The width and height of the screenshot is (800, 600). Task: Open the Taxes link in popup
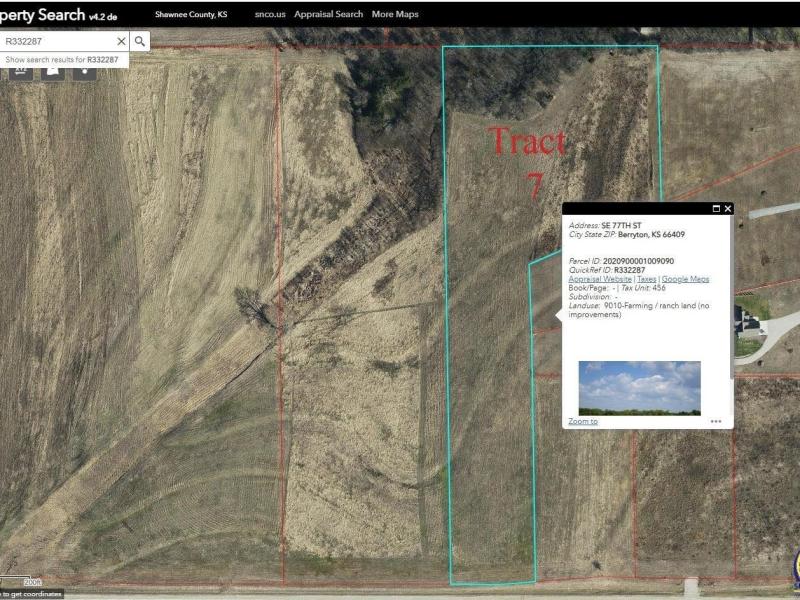click(x=647, y=279)
